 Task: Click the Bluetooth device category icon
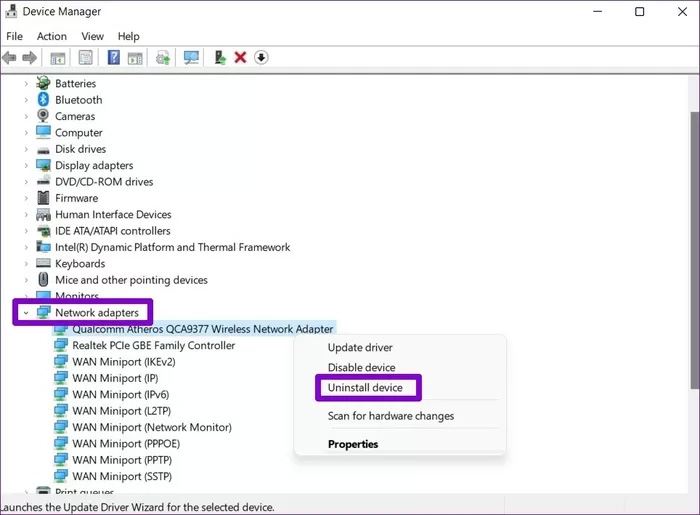point(44,100)
